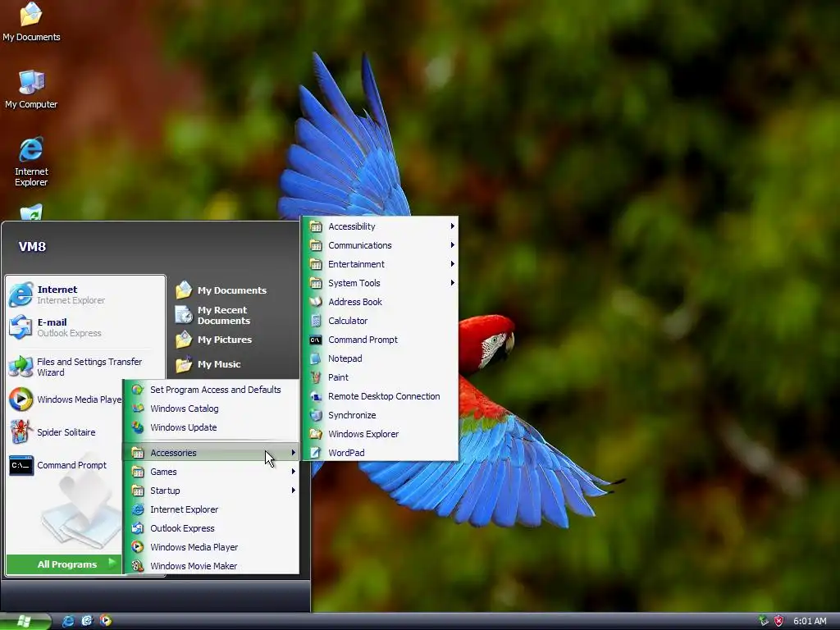The height and width of the screenshot is (630, 840).
Task: Click the Accessories submenu arrow
Action: [293, 453]
